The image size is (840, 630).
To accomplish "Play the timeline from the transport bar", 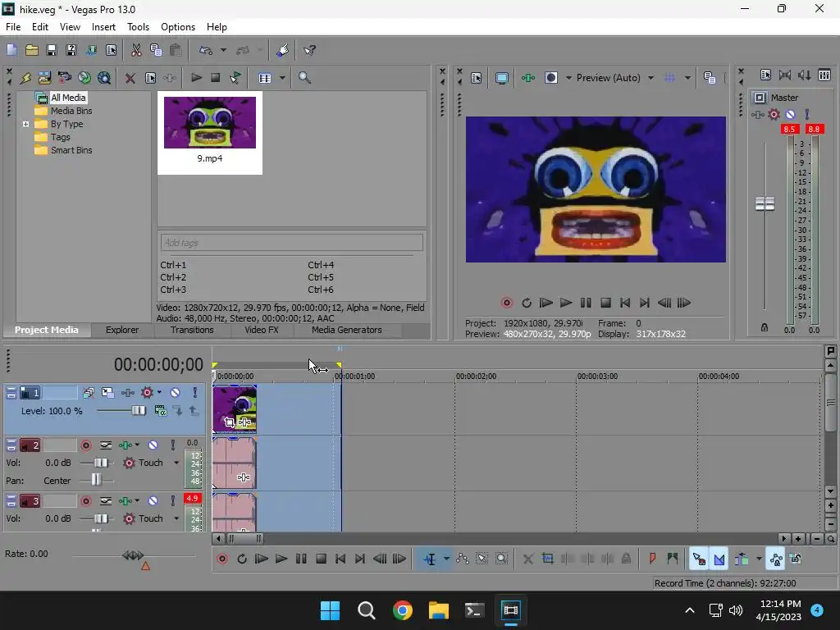I will [x=281, y=559].
